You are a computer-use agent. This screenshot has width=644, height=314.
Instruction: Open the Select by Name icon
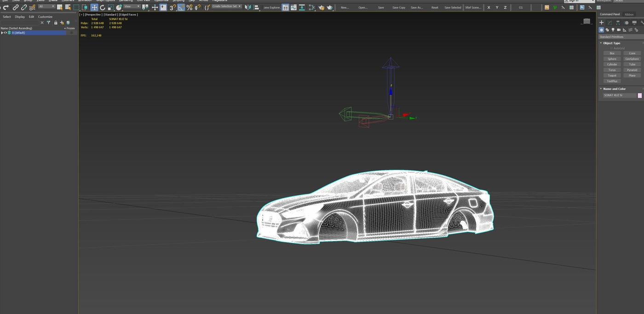coord(68,7)
